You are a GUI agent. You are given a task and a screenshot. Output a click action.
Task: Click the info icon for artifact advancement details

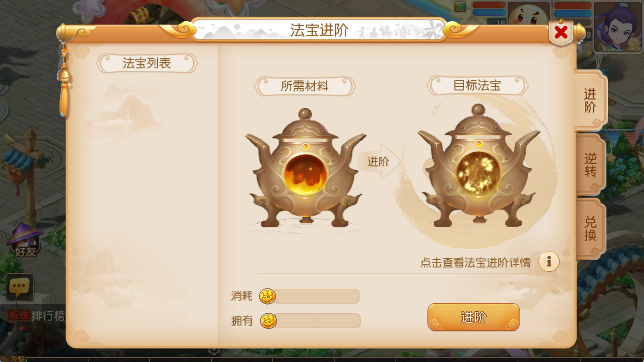coord(549,262)
